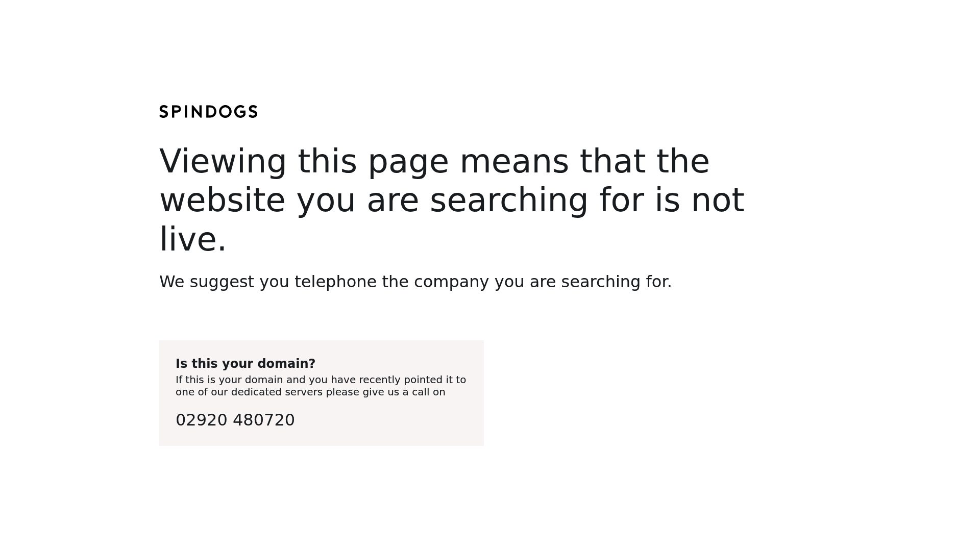Click '02920' area code in phone number
The height and width of the screenshot is (551, 980).
tap(202, 420)
